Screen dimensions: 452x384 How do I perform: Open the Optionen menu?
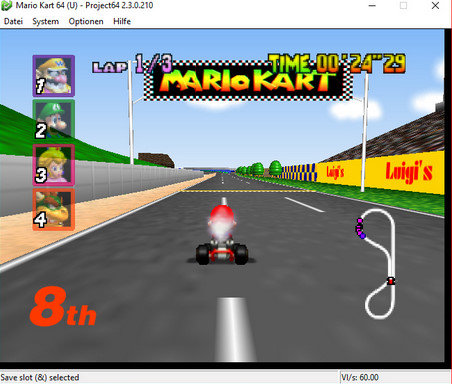86,21
